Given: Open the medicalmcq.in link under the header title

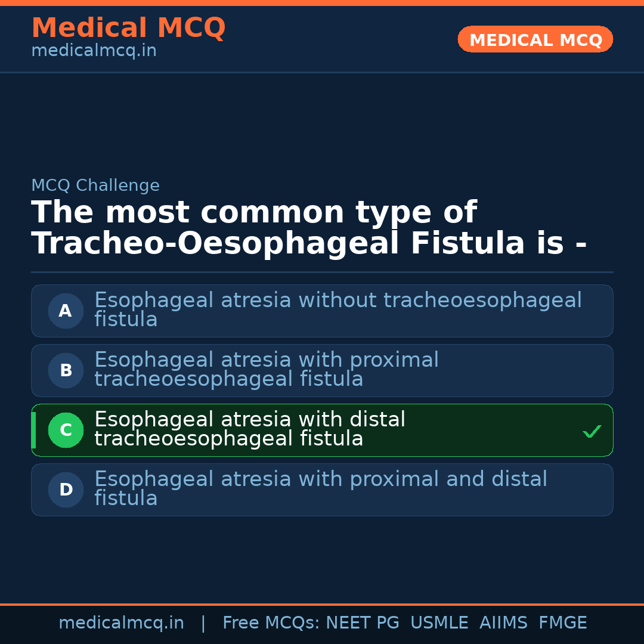Looking at the screenshot, I should pos(94,51).
